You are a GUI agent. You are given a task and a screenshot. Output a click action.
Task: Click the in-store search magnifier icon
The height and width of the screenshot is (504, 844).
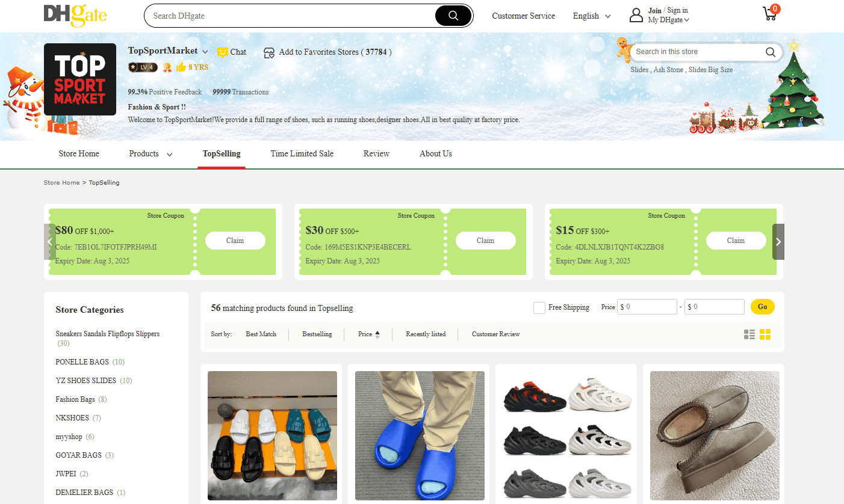point(771,52)
